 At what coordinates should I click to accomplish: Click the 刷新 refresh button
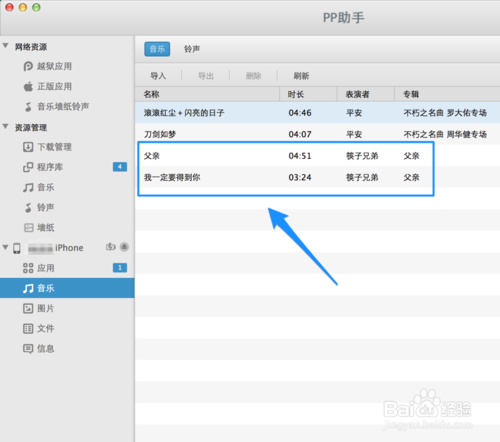(x=301, y=76)
